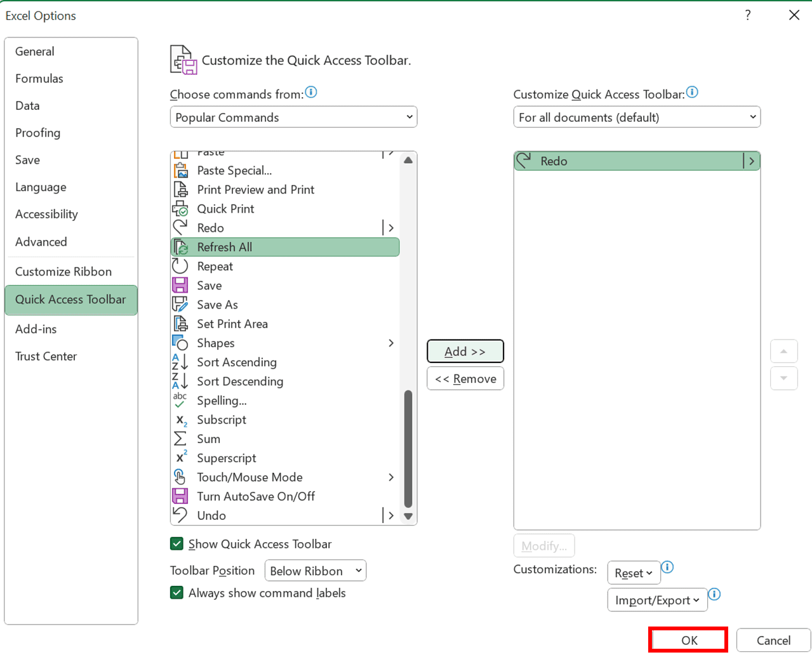Click the Subscript x₂ icon
Viewport: 812px width, 657px height.
coord(181,420)
